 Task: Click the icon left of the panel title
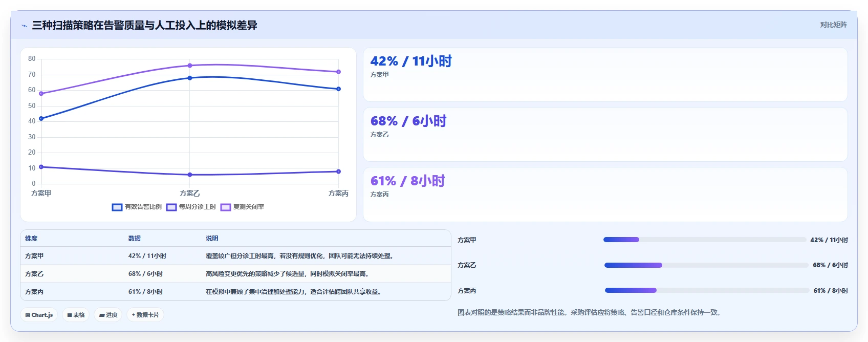(24, 26)
